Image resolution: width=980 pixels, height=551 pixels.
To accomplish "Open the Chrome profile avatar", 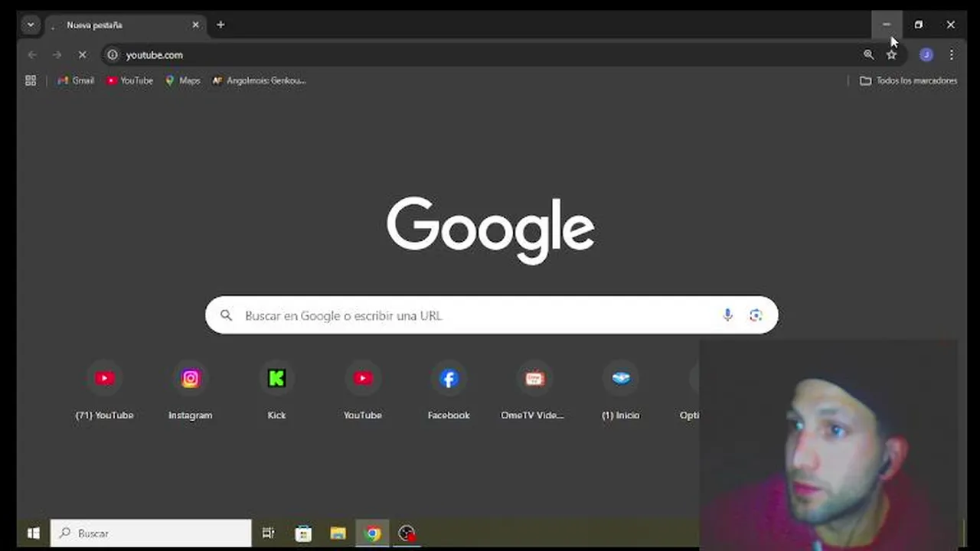I will click(926, 55).
